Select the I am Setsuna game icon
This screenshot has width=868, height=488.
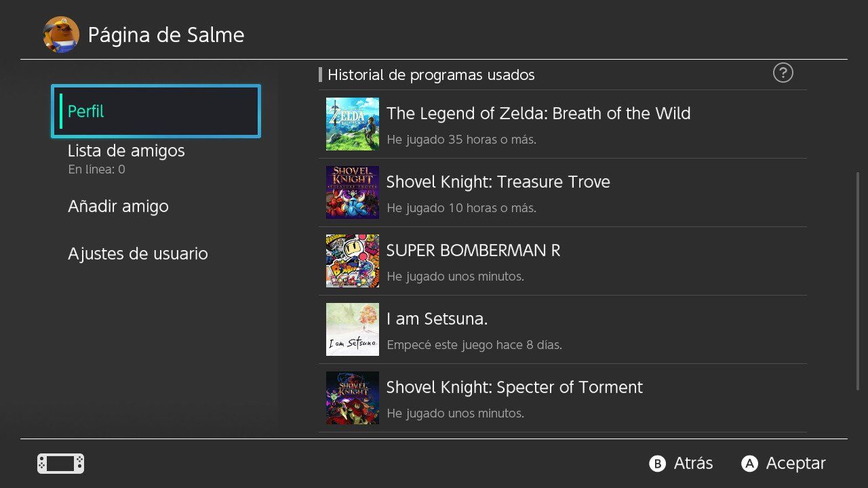coord(352,329)
